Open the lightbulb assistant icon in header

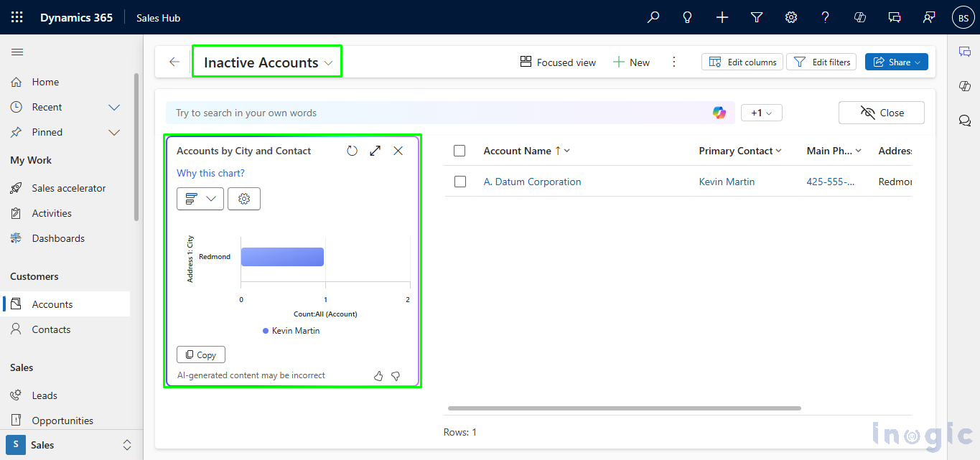[x=688, y=17]
